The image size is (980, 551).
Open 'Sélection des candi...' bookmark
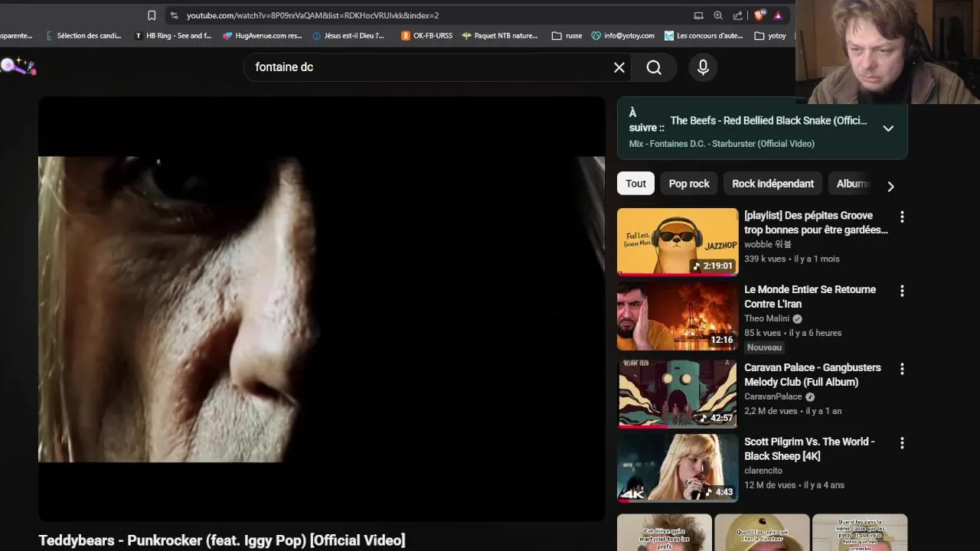[83, 35]
